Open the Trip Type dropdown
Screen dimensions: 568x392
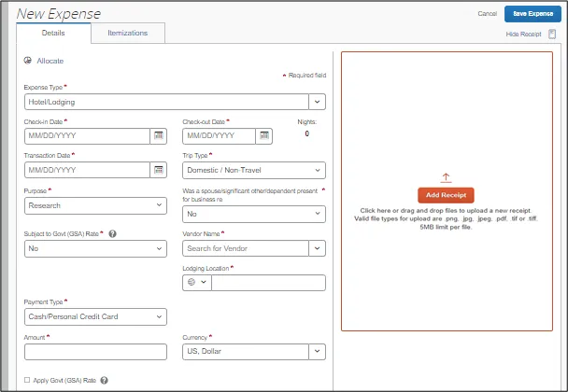(x=254, y=171)
